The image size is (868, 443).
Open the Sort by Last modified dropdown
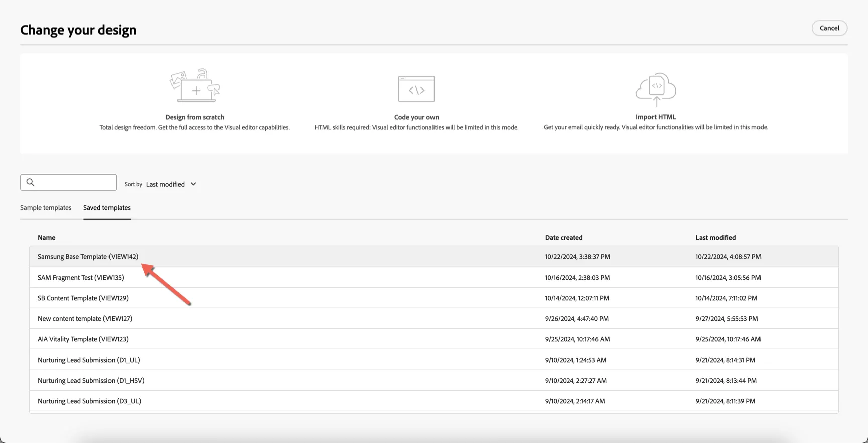[171, 184]
